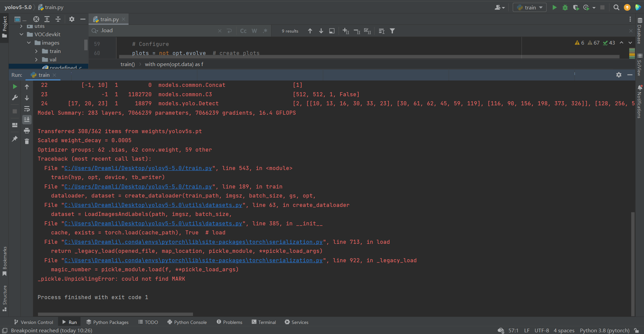Toggle match case in the search bar
The width and height of the screenshot is (644, 334).
point(243,31)
